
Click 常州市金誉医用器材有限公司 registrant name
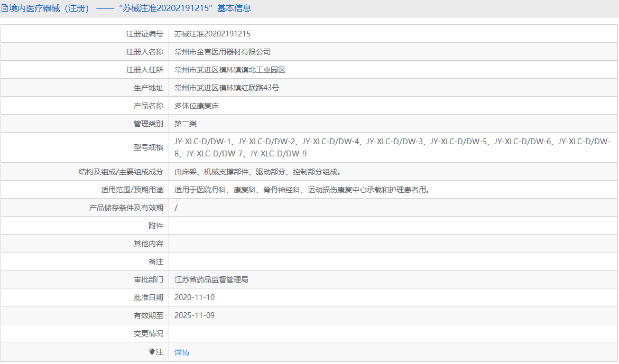pos(223,52)
